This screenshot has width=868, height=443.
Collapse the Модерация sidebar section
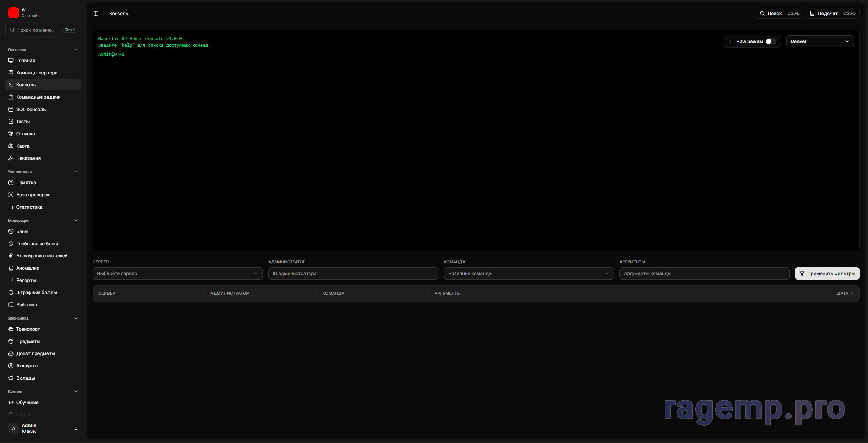76,220
